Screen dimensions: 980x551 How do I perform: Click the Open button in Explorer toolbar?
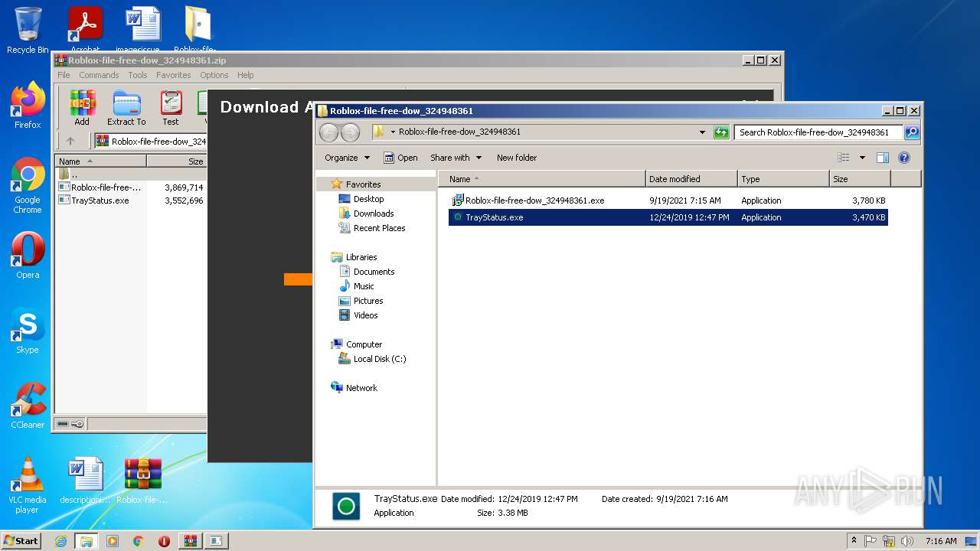click(x=400, y=158)
